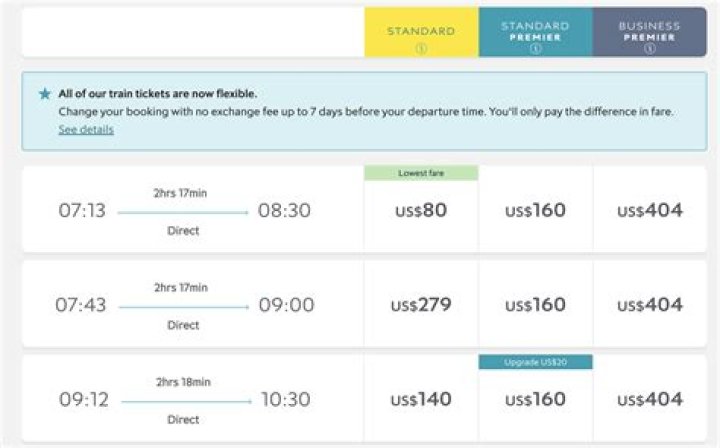Image resolution: width=720 pixels, height=448 pixels.
Task: Click the info icon under Standard header
Action: [x=421, y=48]
